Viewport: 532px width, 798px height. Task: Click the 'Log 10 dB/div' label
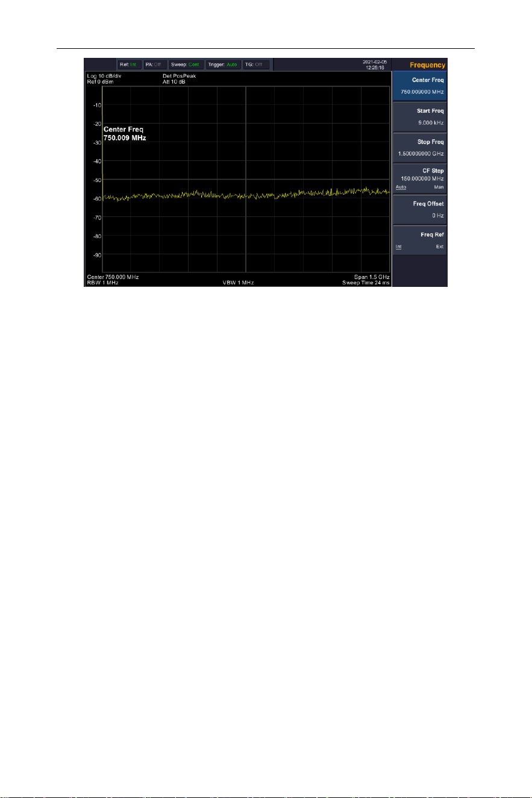(104, 76)
